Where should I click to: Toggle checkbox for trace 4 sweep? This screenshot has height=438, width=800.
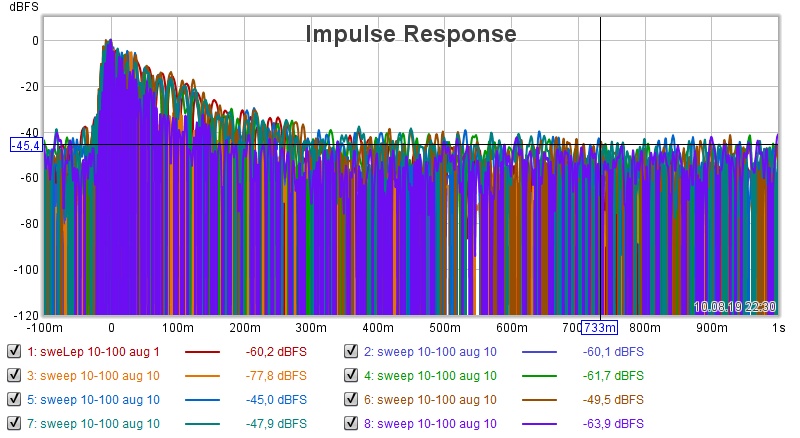tap(351, 375)
